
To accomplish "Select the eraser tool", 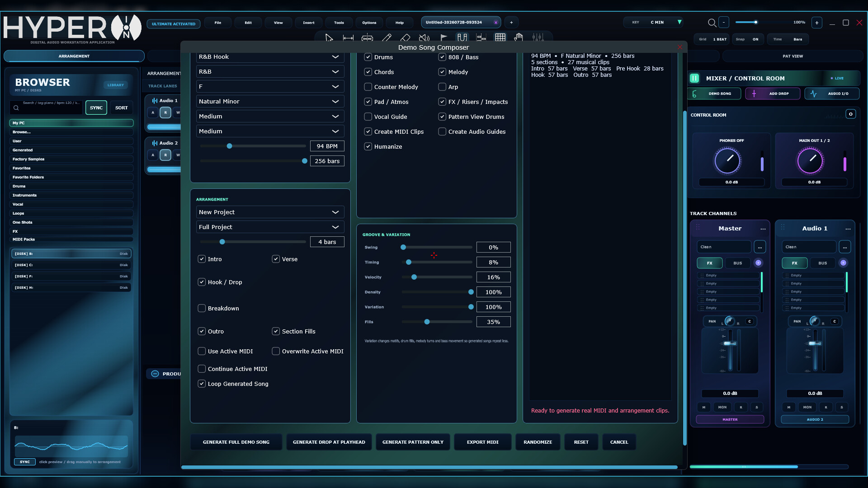I will click(406, 38).
